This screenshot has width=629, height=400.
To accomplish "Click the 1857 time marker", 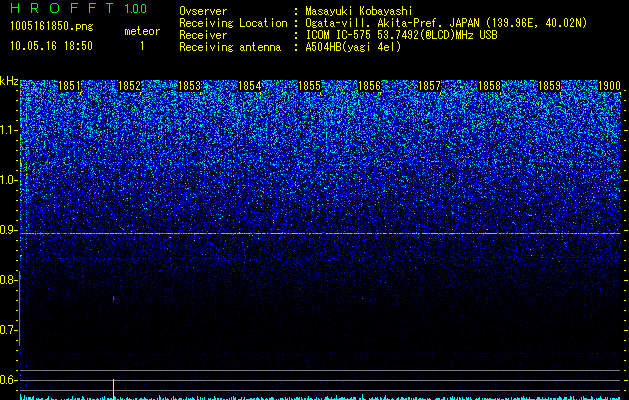I will tap(430, 86).
